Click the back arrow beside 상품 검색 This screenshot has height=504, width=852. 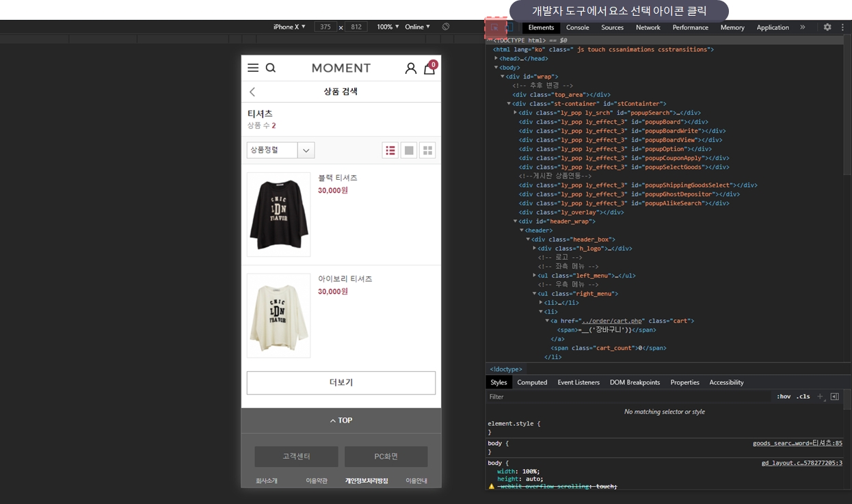[x=252, y=92]
